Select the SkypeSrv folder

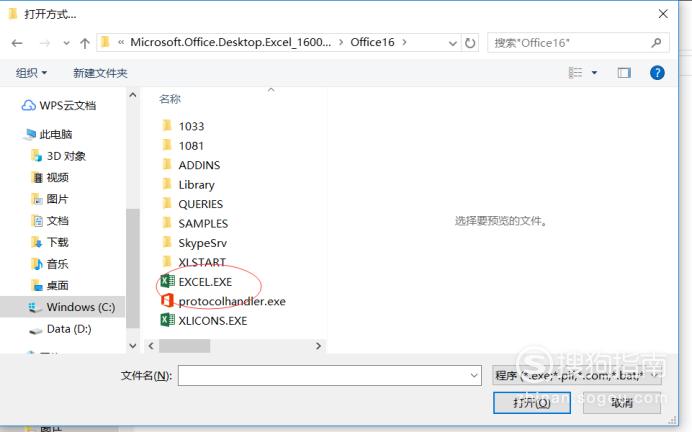click(x=194, y=243)
